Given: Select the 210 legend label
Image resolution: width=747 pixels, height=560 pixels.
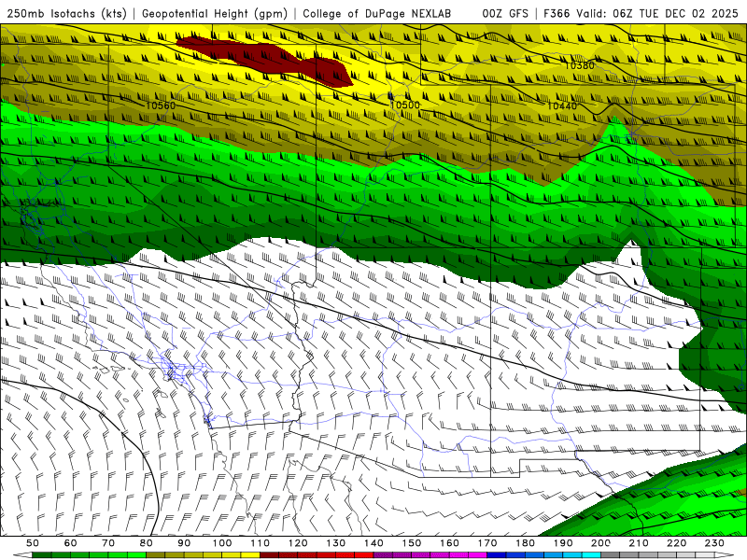Looking at the screenshot, I should [639, 543].
